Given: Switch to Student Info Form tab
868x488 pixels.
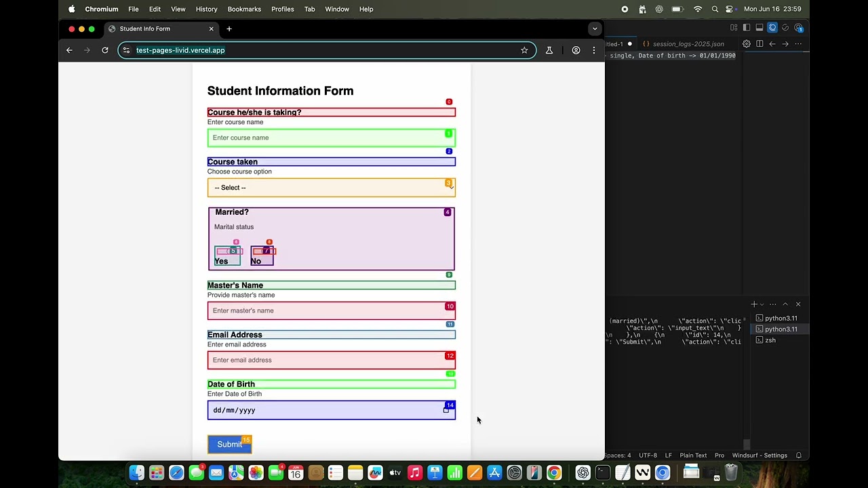Looking at the screenshot, I should point(161,28).
